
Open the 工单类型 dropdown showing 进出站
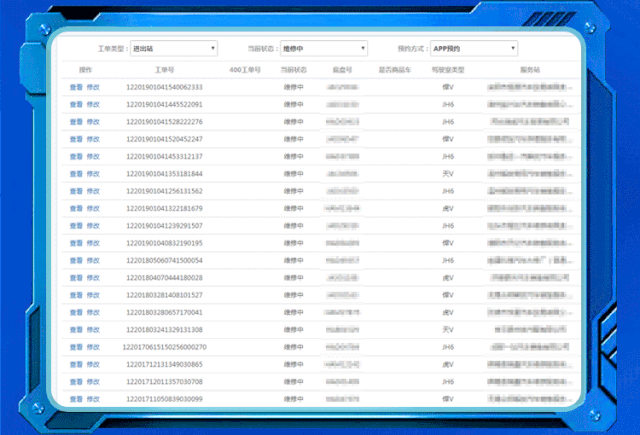pyautogui.click(x=173, y=48)
